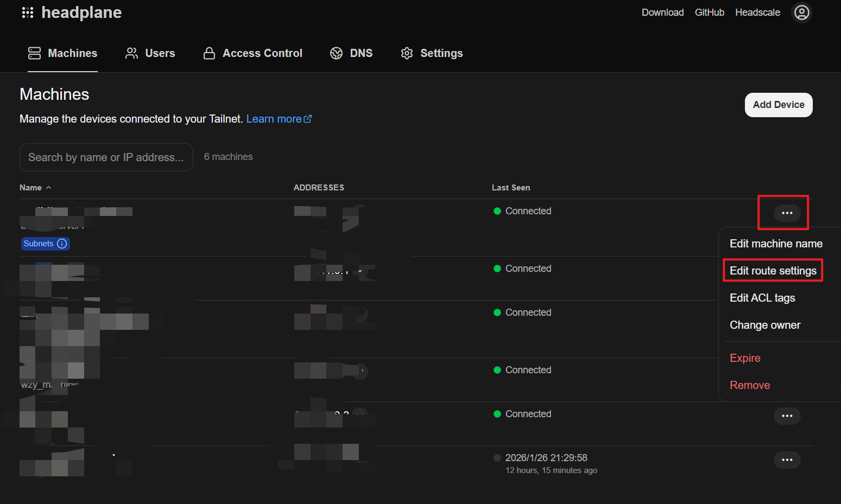The image size is (841, 504).
Task: Open options menu for fifth machine row
Action: coord(787,416)
